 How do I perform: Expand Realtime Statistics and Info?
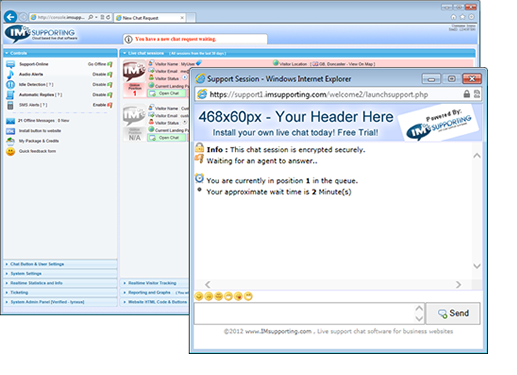(60, 283)
